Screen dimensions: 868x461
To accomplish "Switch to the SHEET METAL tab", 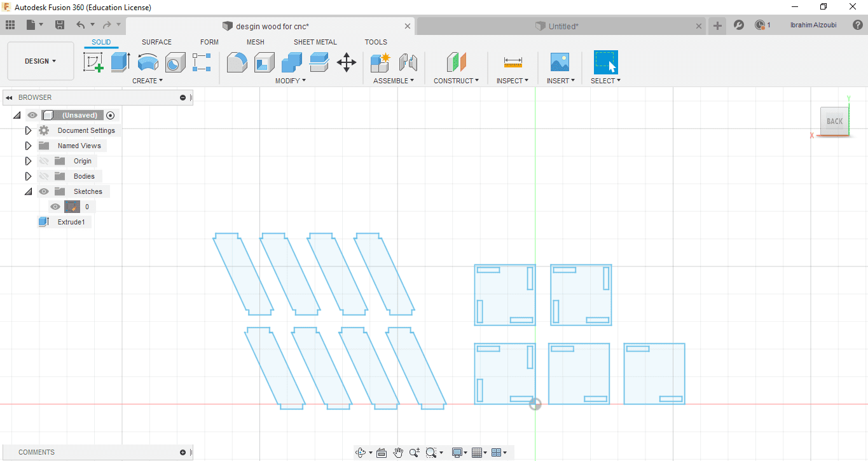I will (x=315, y=42).
